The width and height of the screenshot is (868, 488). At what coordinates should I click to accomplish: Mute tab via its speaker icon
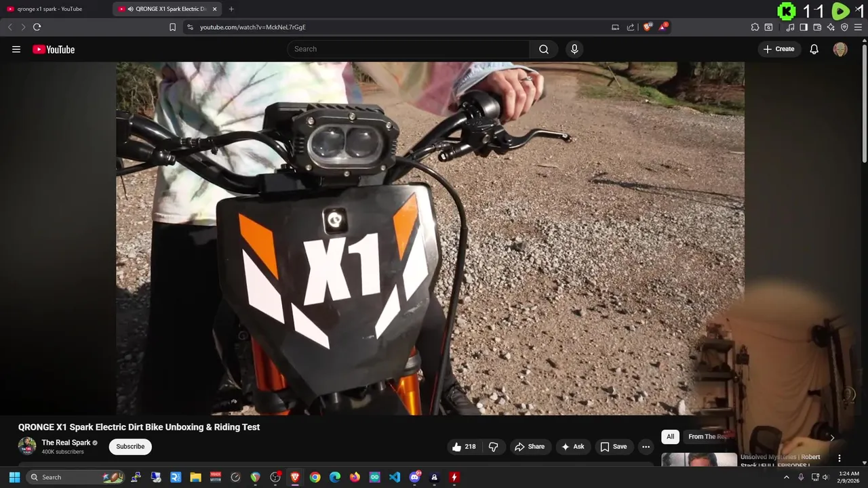130,9
